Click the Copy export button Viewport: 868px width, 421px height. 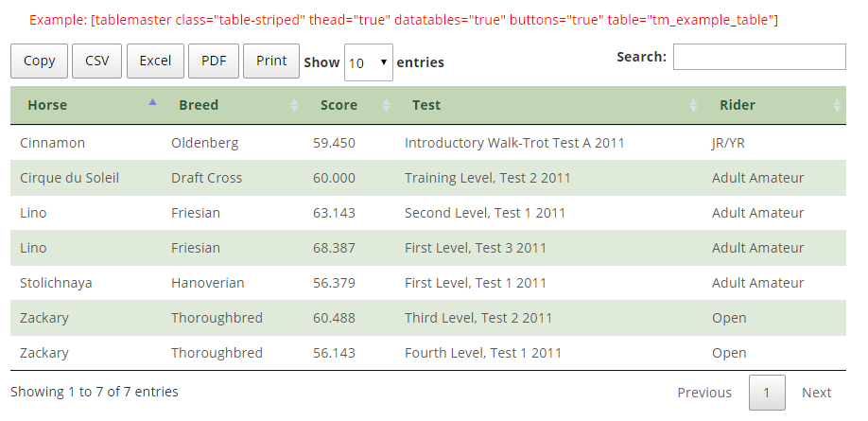pyautogui.click(x=40, y=61)
